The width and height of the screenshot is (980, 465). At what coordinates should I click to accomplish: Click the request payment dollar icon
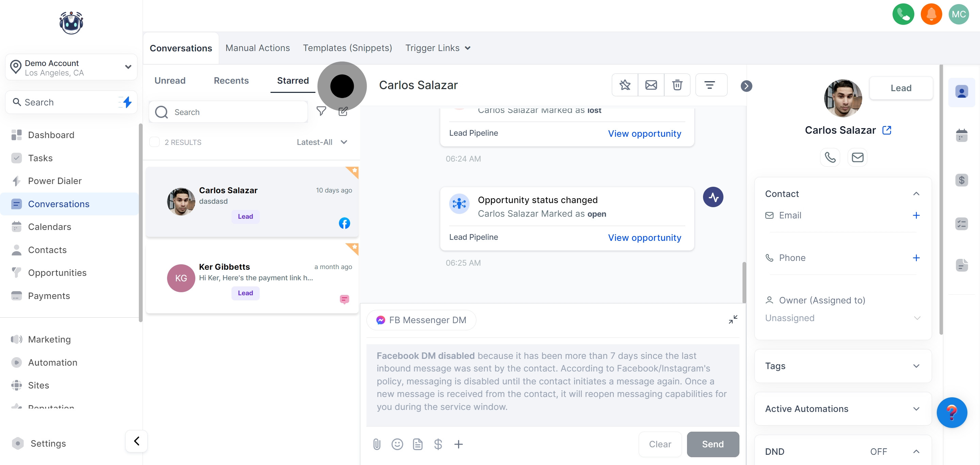(x=438, y=444)
